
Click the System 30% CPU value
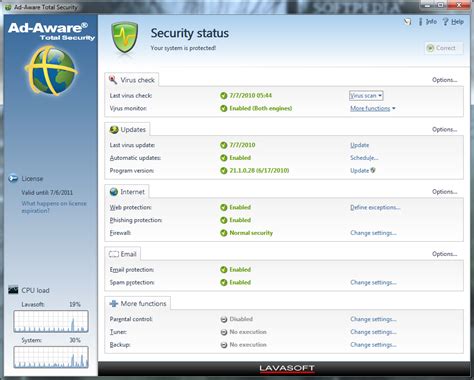75,340
